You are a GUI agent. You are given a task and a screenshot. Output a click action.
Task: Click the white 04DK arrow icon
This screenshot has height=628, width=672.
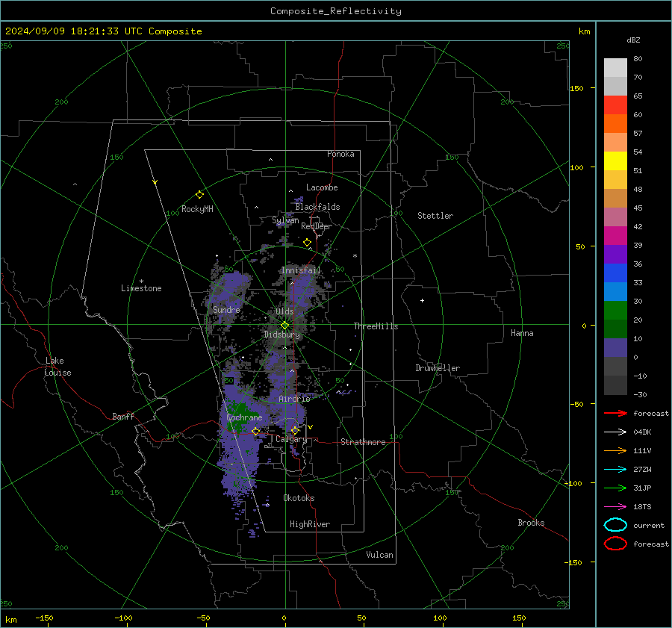click(615, 432)
